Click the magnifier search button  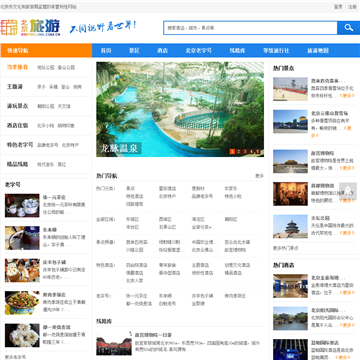pyautogui.click(x=348, y=28)
